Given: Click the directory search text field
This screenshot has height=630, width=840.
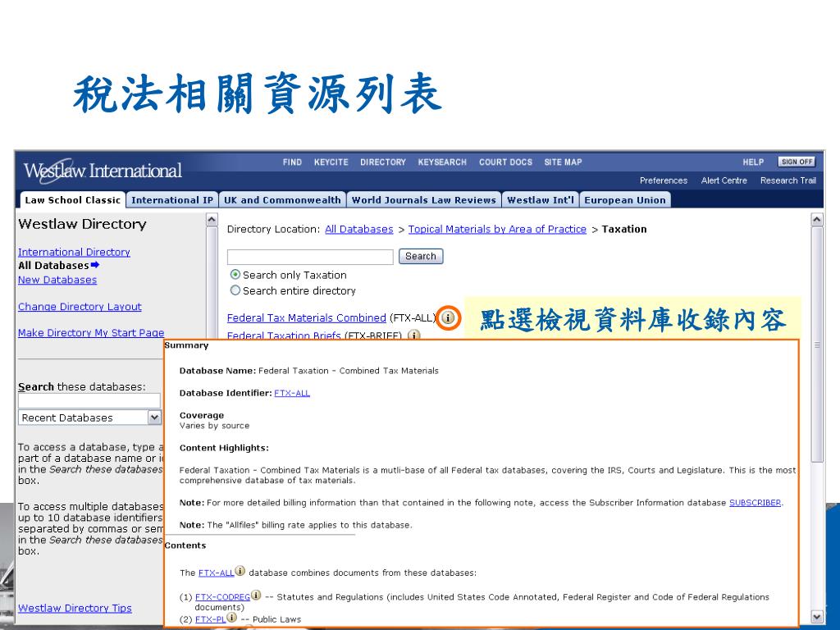Looking at the screenshot, I should click(x=310, y=257).
